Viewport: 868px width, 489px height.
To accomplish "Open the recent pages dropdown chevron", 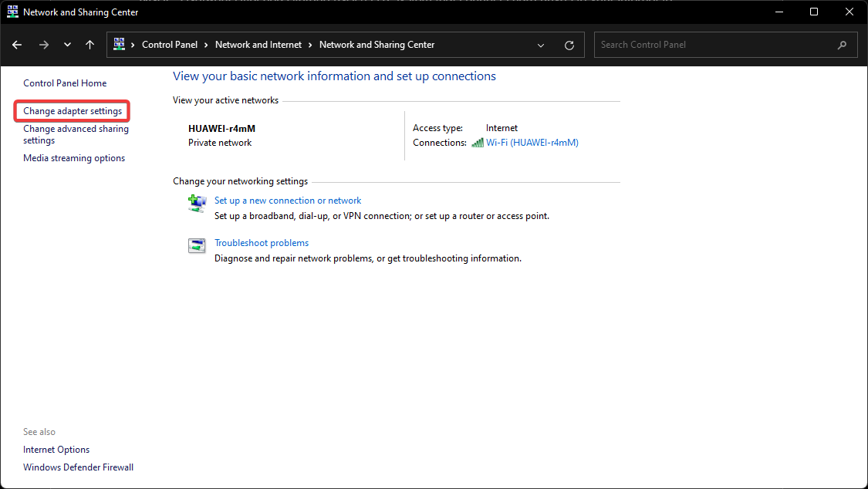I will coord(66,45).
